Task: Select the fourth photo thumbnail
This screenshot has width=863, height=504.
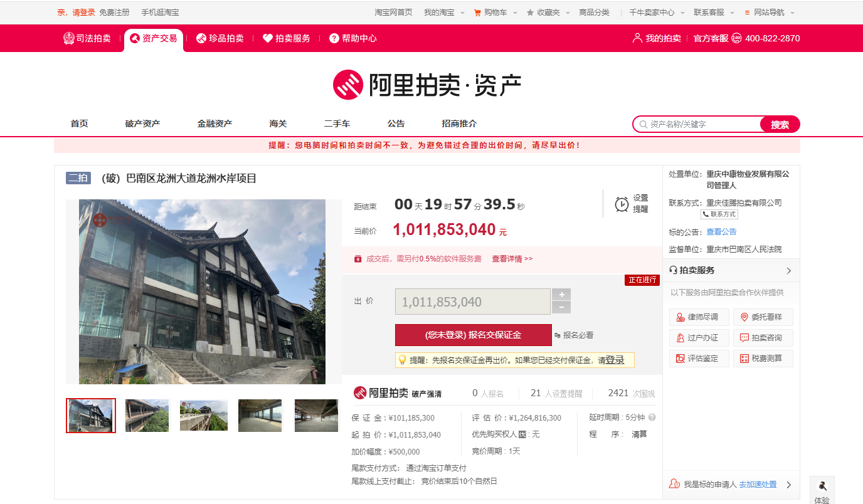Action: pos(260,416)
